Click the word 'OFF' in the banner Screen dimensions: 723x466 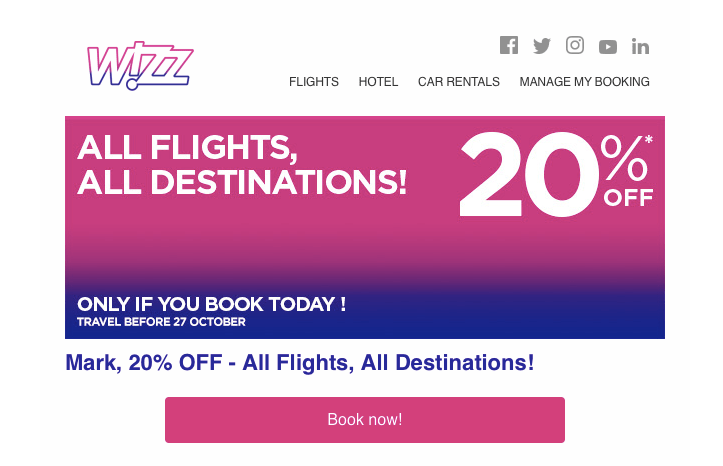point(628,198)
